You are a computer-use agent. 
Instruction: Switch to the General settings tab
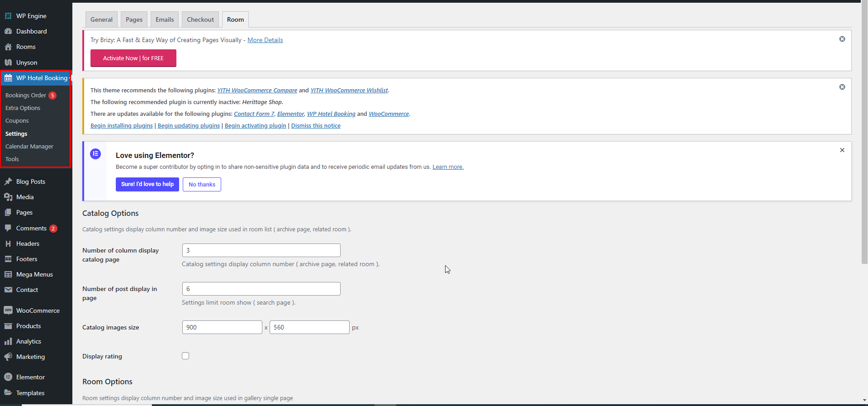[101, 19]
